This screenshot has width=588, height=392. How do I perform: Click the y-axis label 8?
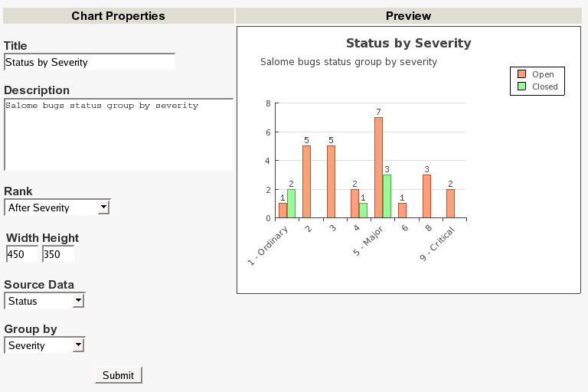[x=268, y=103]
